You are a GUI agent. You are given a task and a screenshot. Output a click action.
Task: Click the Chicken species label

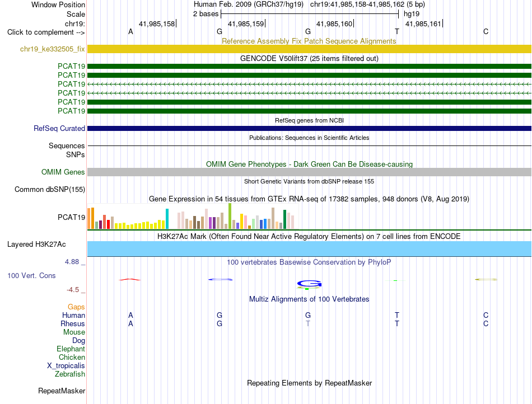tap(72, 357)
